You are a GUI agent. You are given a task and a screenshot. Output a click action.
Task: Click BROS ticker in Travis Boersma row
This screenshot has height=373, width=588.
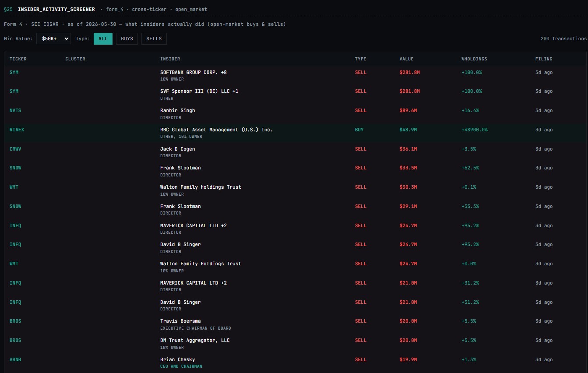tap(15, 321)
